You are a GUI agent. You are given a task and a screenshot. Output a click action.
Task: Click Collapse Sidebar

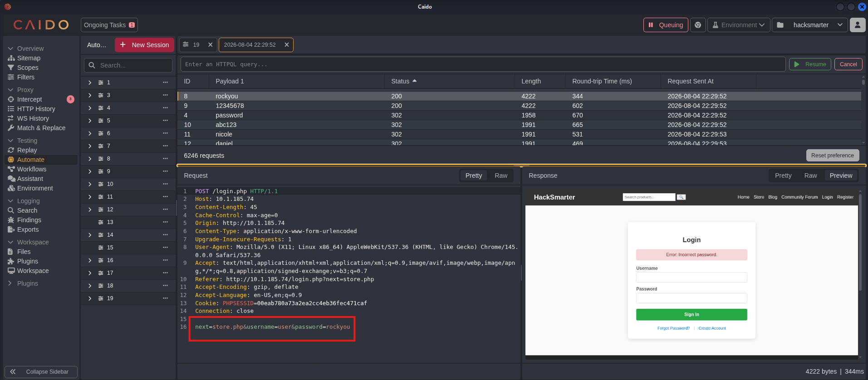coord(41,372)
